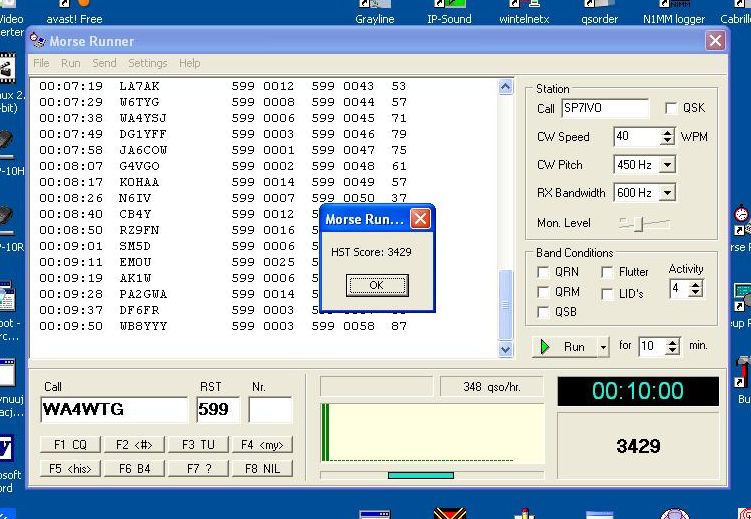The width and height of the screenshot is (751, 519).
Task: Click the F6 B4 button
Action: 134,469
